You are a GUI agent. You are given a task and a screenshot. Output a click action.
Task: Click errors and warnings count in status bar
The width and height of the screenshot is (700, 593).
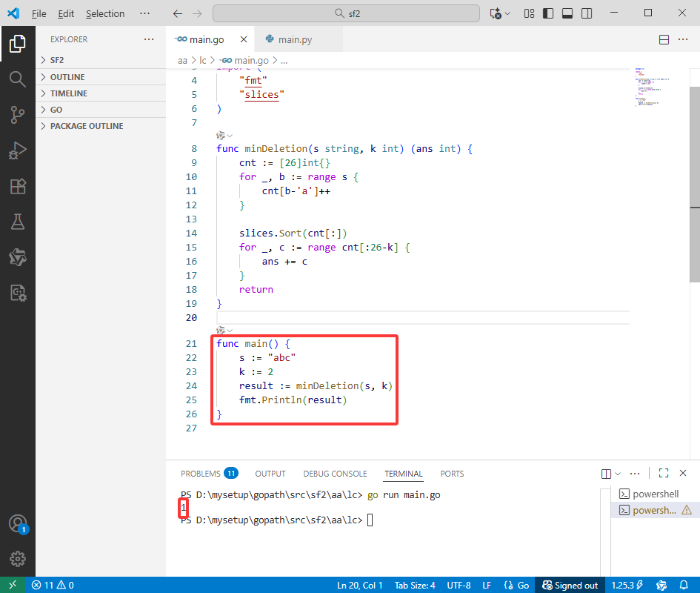point(53,585)
